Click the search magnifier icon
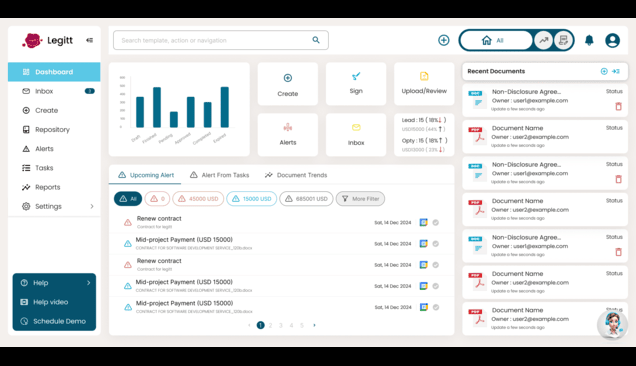Viewport: 636px width, 366px height. 316,40
